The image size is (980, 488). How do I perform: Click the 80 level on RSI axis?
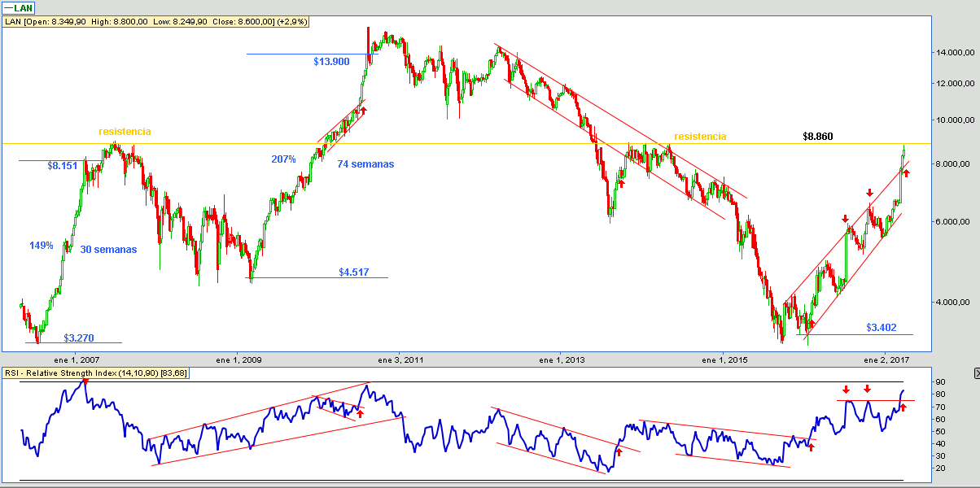940,394
